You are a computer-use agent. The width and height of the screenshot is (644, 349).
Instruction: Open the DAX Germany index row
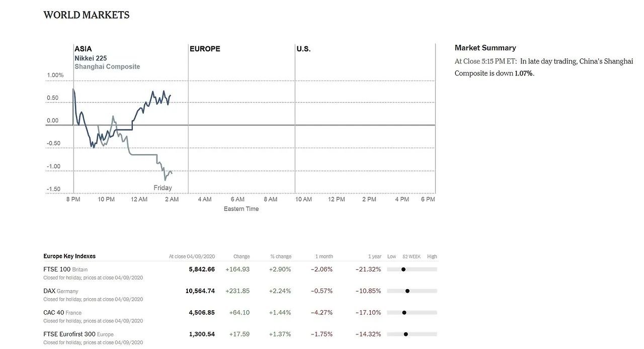click(49, 291)
